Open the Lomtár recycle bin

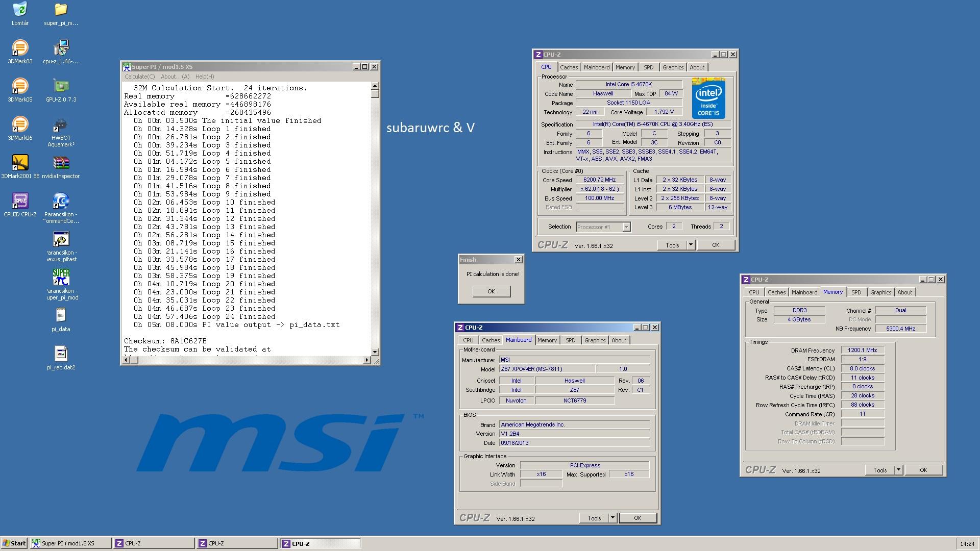pos(20,10)
